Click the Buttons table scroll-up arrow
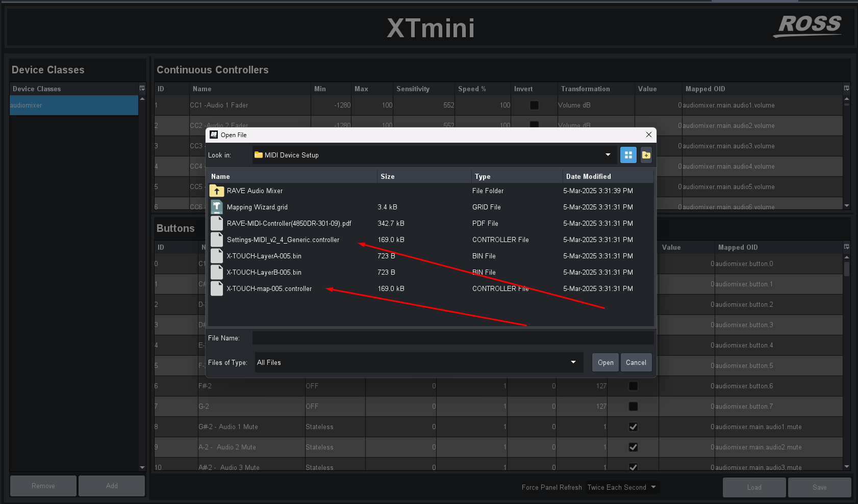 pos(847,257)
